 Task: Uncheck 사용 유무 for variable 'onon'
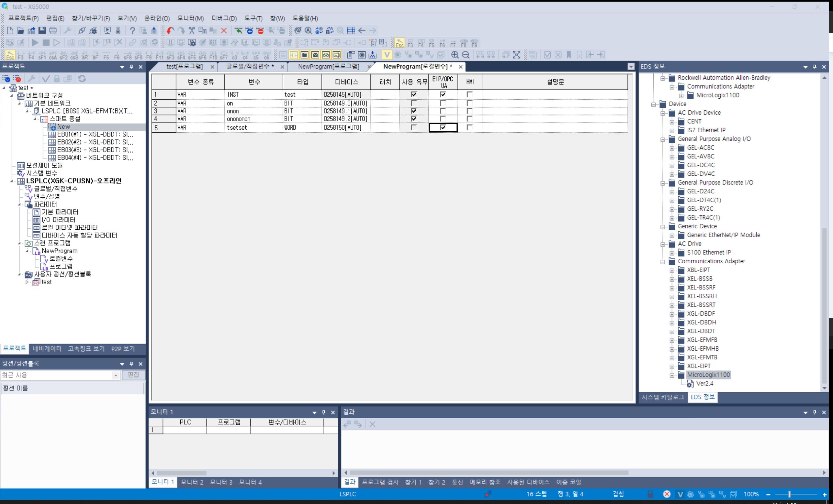coord(413,111)
